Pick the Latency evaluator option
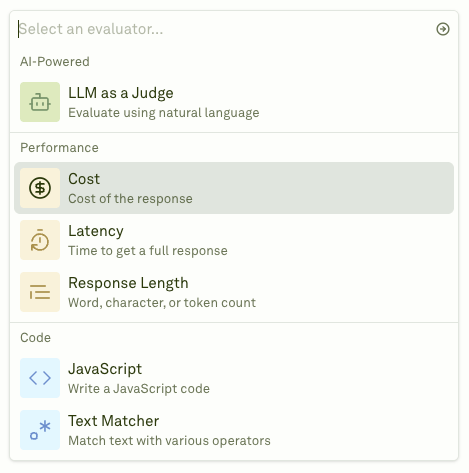Screen dimensions: 469x473 234,240
